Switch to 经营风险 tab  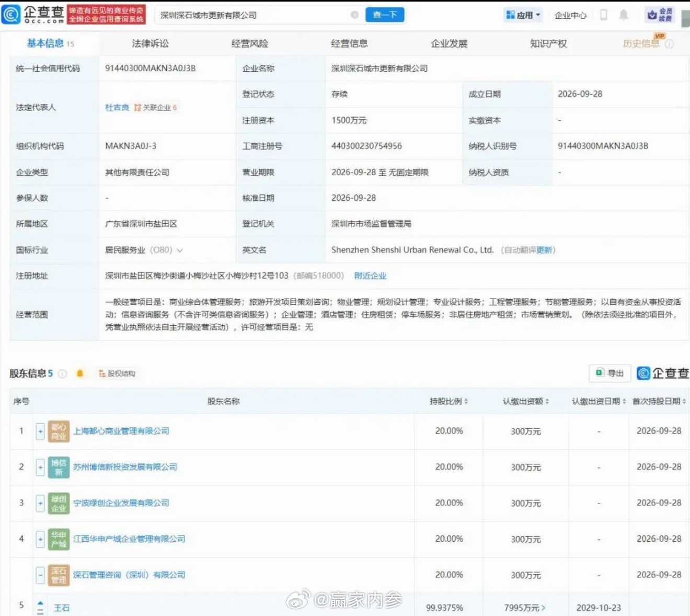(x=250, y=43)
